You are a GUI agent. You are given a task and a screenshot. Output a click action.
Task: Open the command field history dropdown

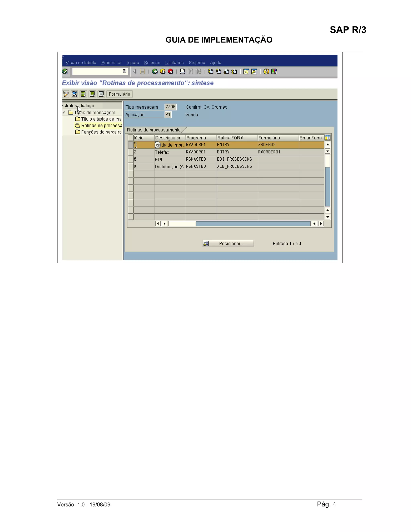[x=124, y=71]
